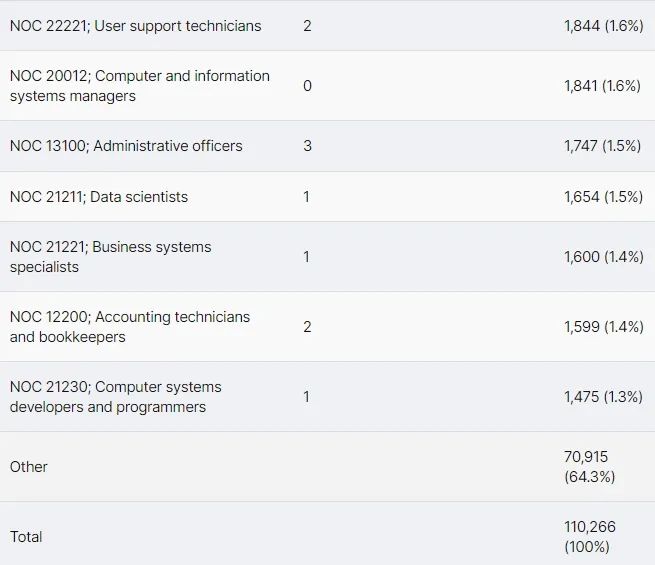Click the Total row label
The image size is (655, 565).
[26, 537]
